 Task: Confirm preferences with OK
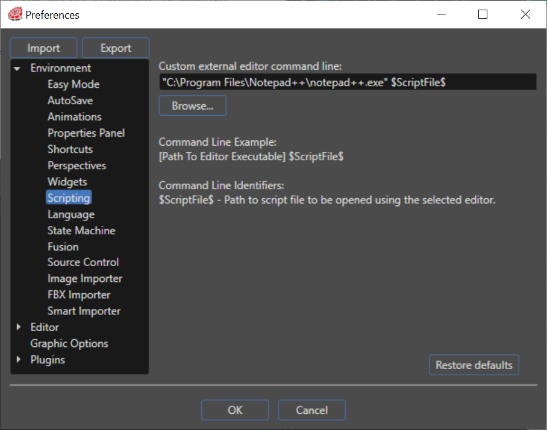click(x=235, y=410)
